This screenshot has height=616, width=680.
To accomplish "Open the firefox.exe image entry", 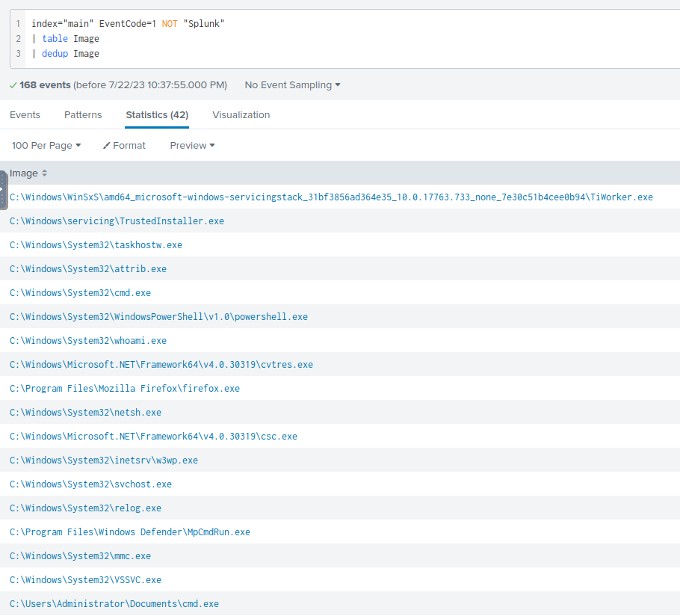I will 125,389.
